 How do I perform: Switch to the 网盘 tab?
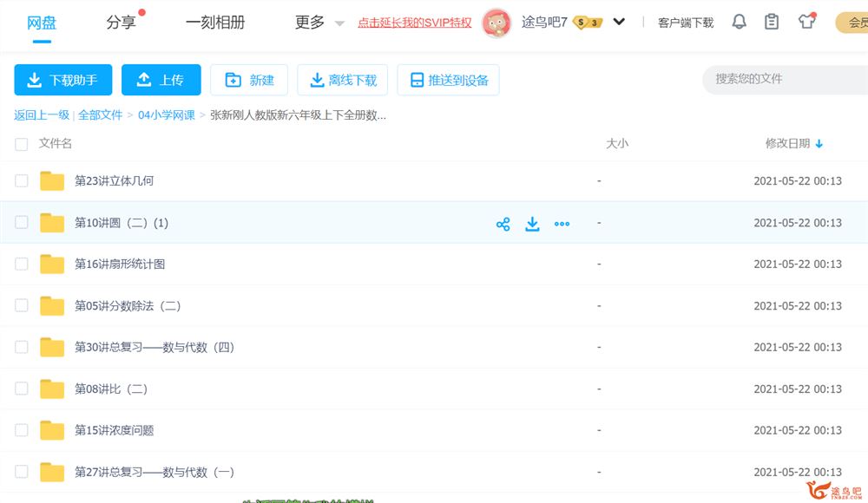pyautogui.click(x=42, y=23)
